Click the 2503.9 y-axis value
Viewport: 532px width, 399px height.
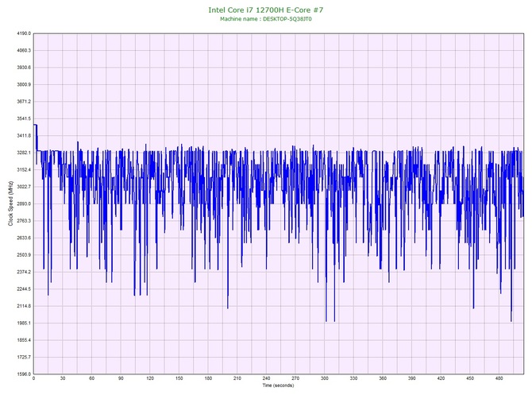[24, 255]
